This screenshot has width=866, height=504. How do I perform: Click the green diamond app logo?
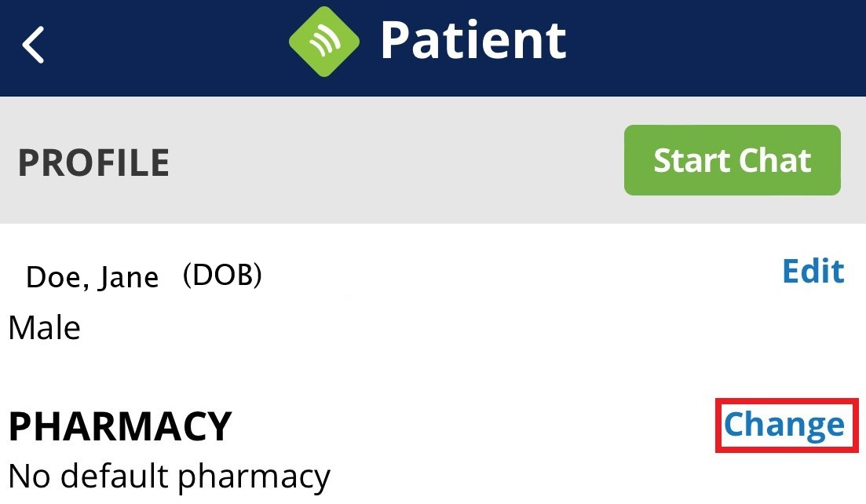(323, 42)
